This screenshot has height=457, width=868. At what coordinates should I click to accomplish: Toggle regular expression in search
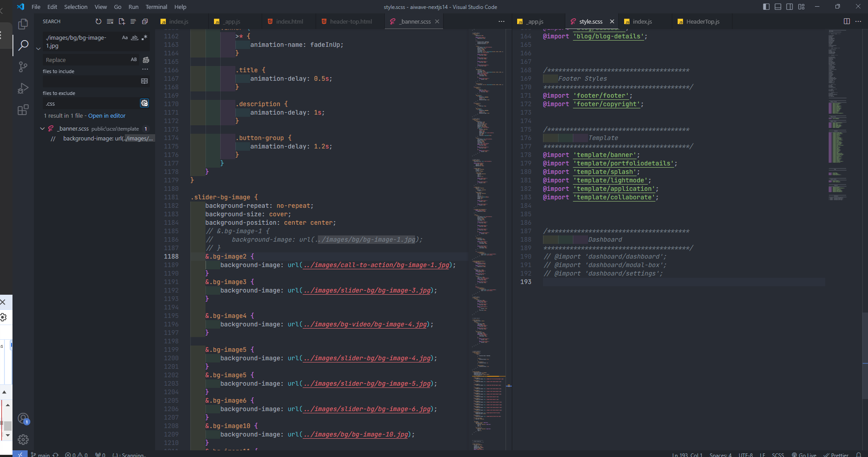coord(144,38)
